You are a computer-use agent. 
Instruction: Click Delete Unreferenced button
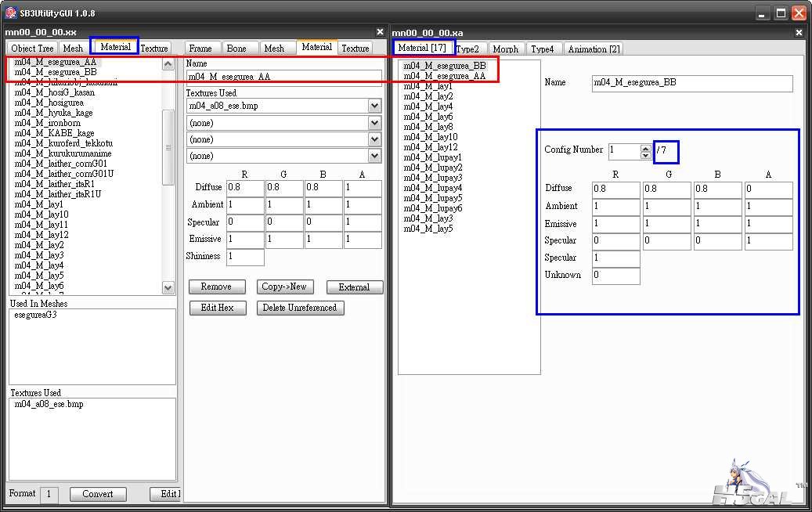[x=300, y=308]
